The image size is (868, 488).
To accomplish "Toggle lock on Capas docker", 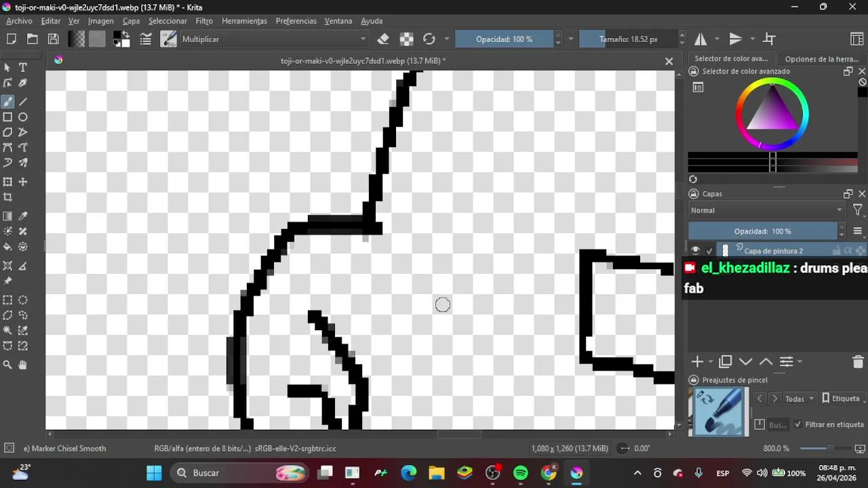I will click(x=693, y=194).
